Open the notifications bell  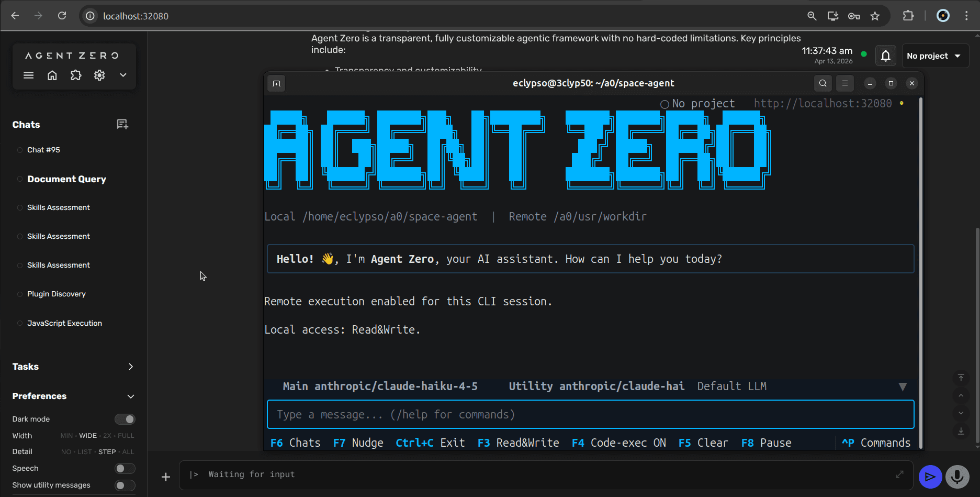point(885,56)
